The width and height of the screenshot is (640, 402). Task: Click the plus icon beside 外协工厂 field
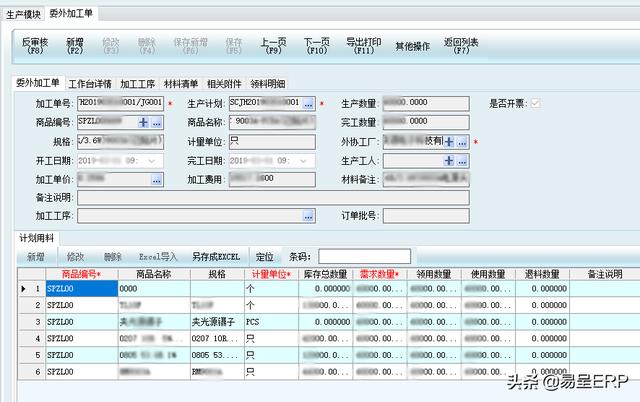(x=449, y=141)
